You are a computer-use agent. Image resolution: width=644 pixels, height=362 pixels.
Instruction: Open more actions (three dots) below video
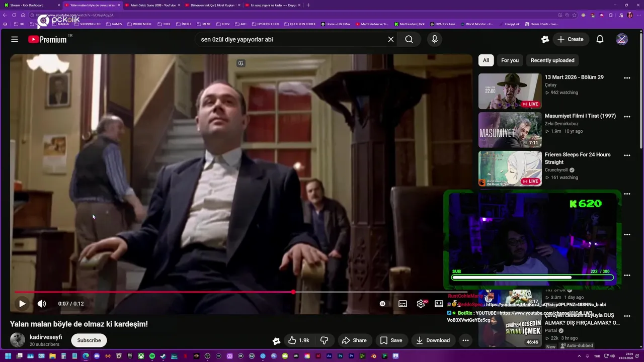(x=466, y=340)
